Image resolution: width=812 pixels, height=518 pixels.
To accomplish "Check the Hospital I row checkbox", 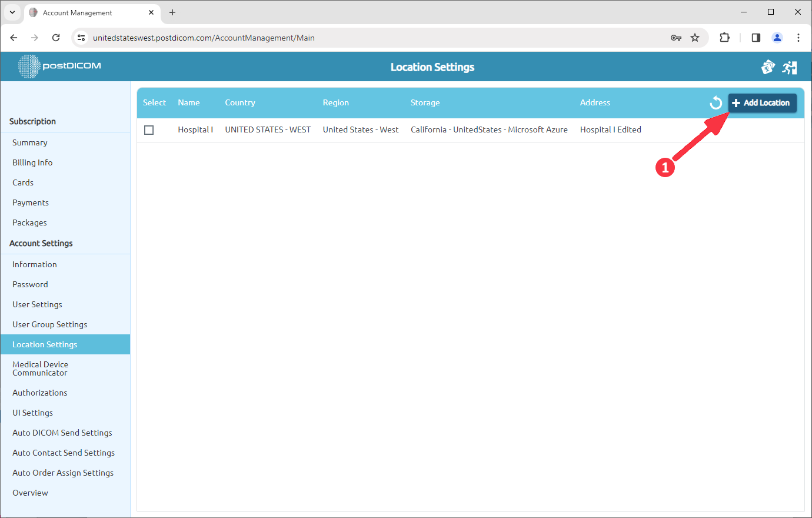I will coord(149,129).
